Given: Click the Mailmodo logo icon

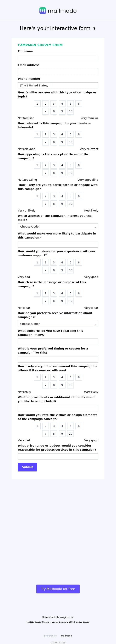Looking at the screenshot, I should click(43, 10).
